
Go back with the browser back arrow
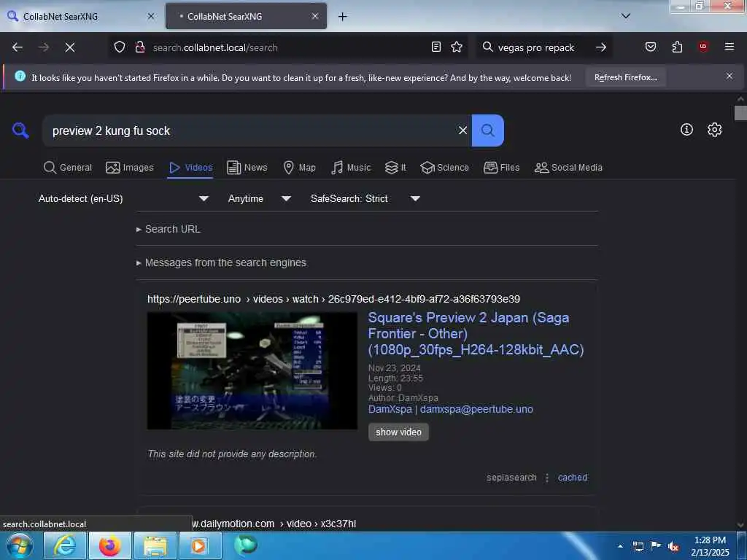click(x=18, y=47)
